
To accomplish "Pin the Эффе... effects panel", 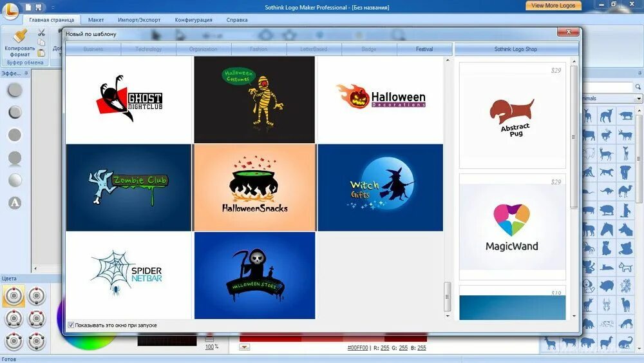I will coord(26,73).
